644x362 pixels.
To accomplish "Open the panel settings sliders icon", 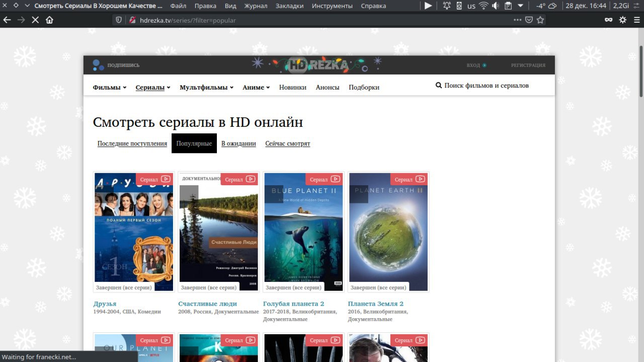I will click(x=637, y=6).
